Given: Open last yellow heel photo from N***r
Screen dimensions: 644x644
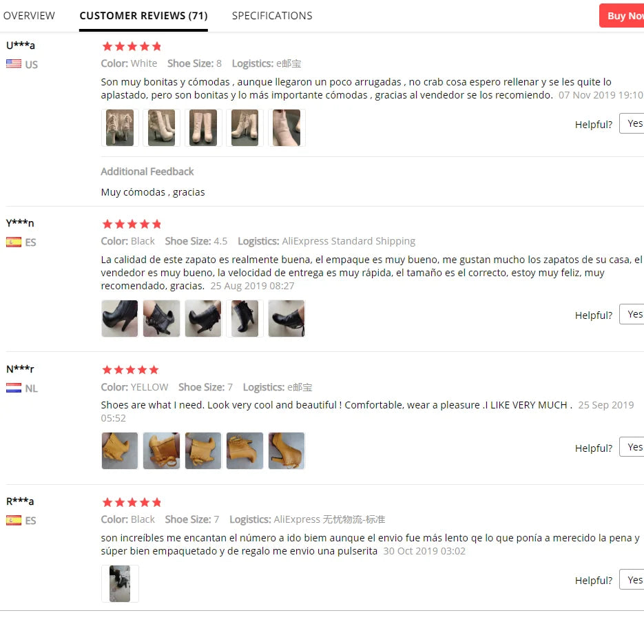Looking at the screenshot, I should [x=287, y=450].
